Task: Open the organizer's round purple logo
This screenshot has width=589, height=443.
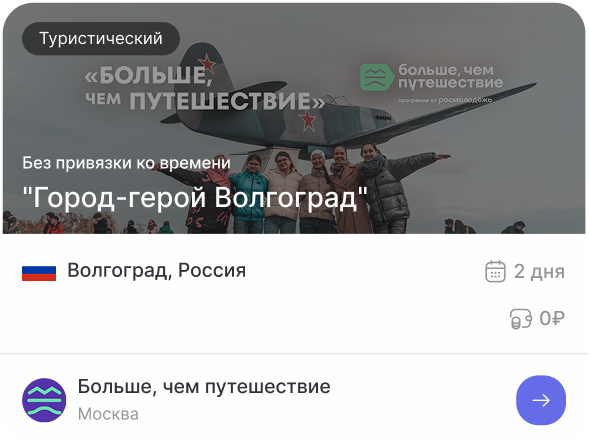Action: (44, 400)
